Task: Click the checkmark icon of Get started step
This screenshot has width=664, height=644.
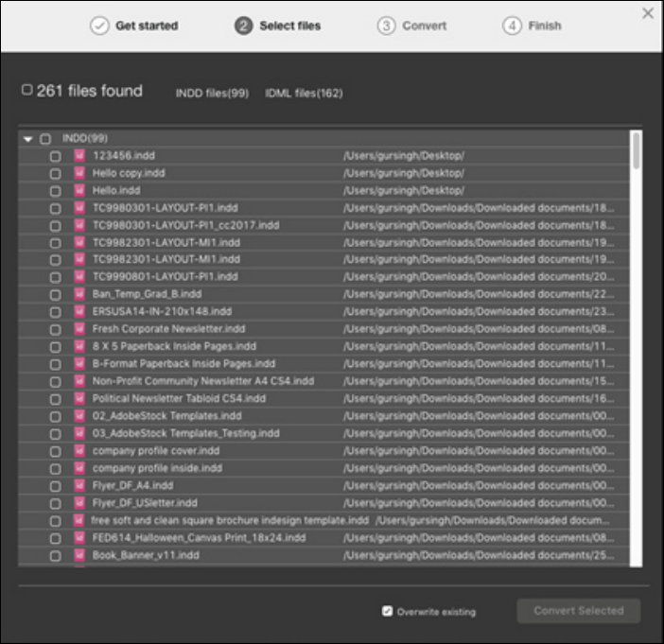Action: pyautogui.click(x=99, y=26)
